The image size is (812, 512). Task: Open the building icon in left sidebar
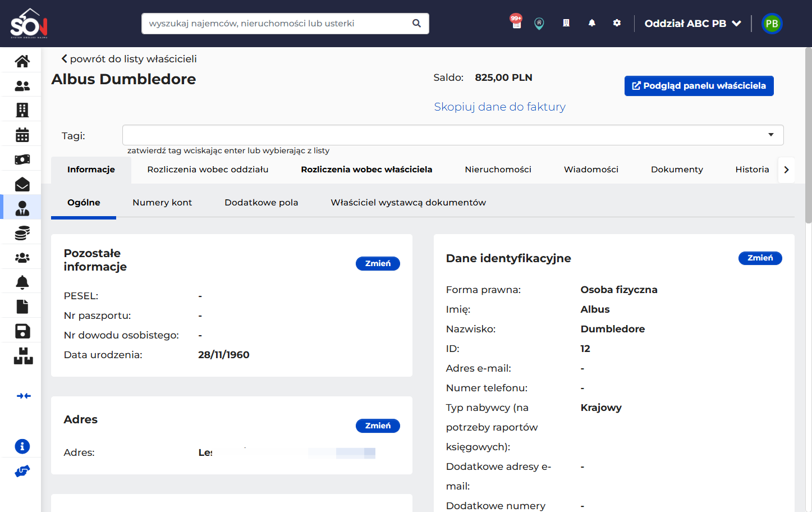pyautogui.click(x=22, y=110)
